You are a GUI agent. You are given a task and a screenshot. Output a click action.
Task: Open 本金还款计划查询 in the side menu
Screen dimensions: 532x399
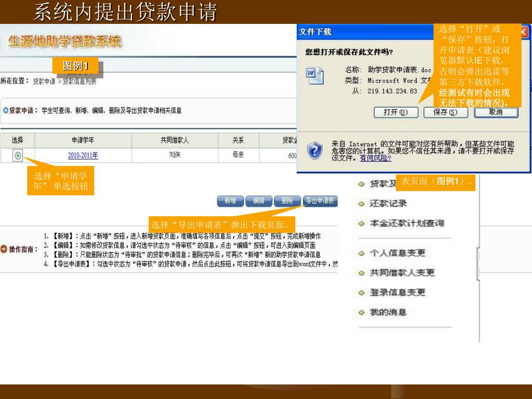[407, 223]
